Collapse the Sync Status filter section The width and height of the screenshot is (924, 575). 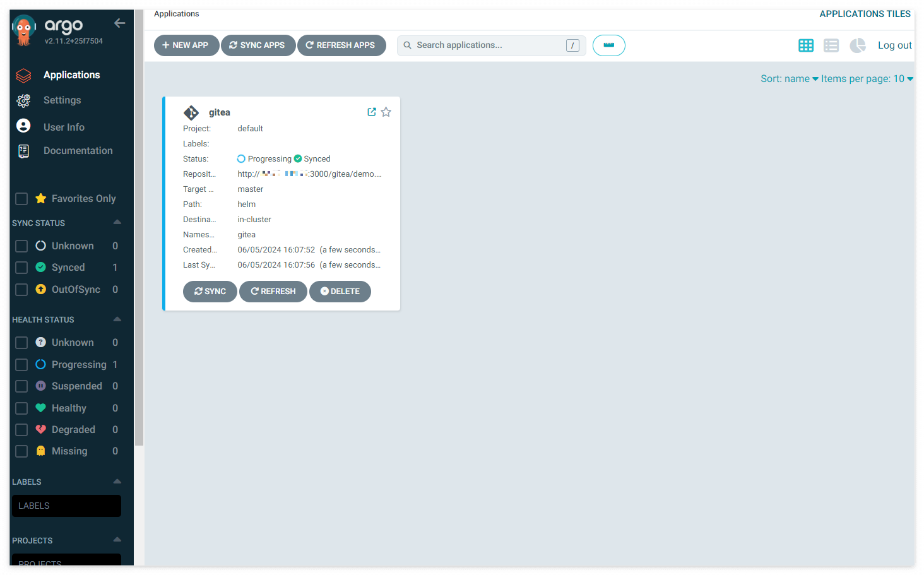[x=117, y=222]
